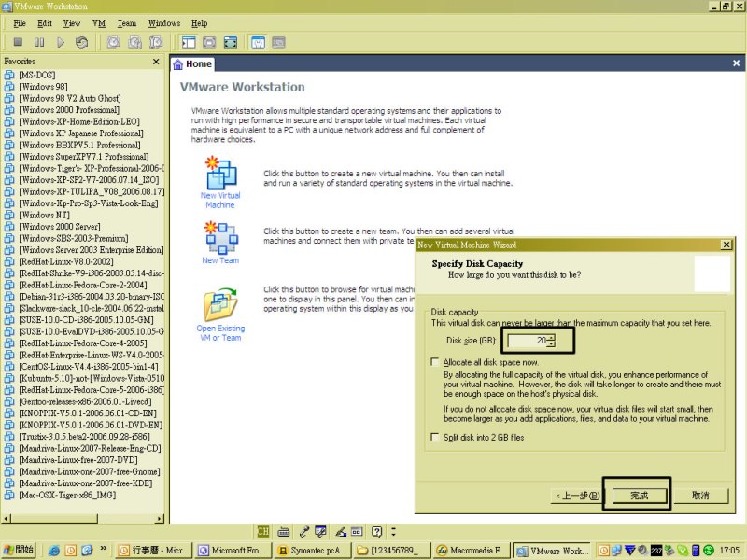
Task: Close the Favorites sidebar panel
Action: [x=156, y=62]
